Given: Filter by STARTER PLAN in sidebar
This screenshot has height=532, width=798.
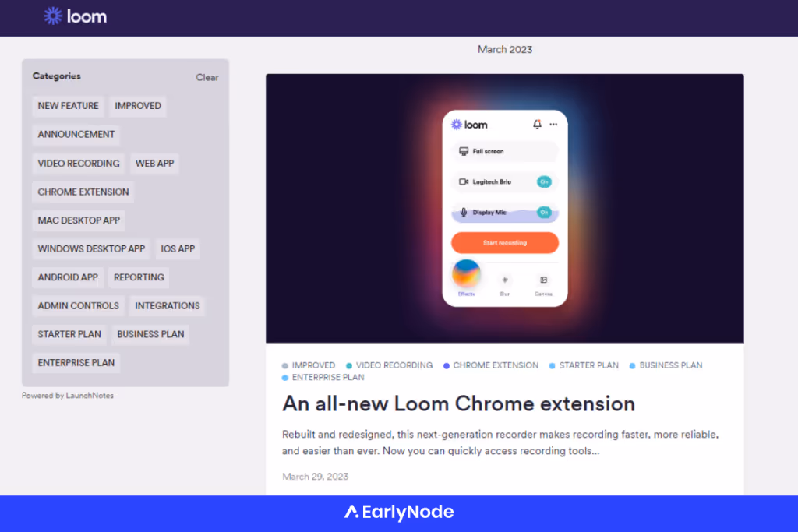Looking at the screenshot, I should 69,334.
